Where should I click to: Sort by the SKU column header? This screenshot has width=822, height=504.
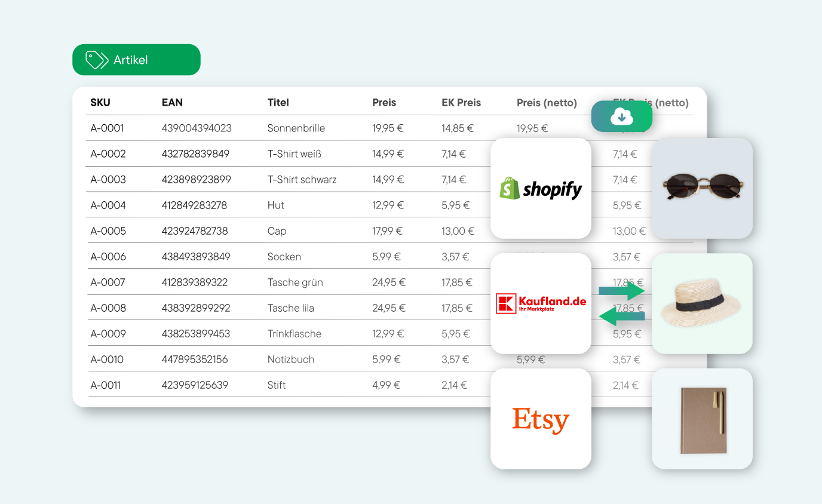click(100, 103)
